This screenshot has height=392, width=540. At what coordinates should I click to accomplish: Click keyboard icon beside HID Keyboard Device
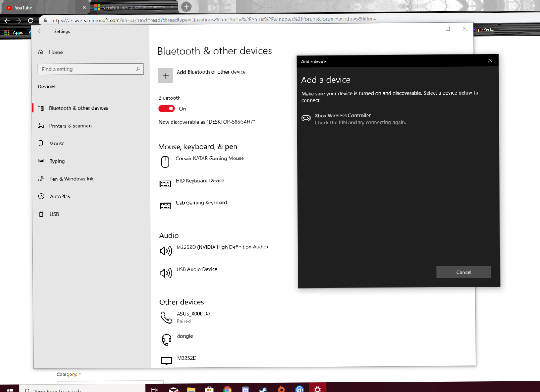coord(165,184)
